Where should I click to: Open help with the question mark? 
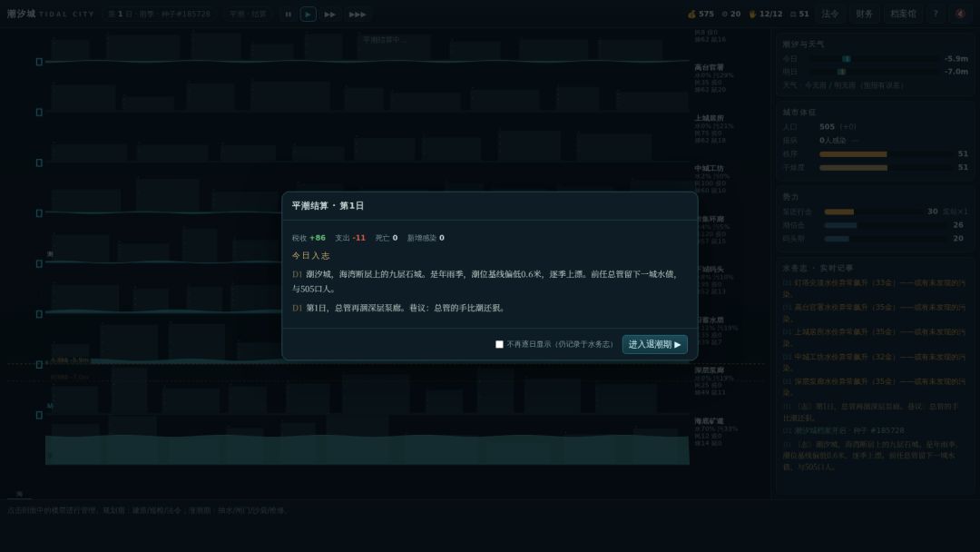pyautogui.click(x=936, y=14)
